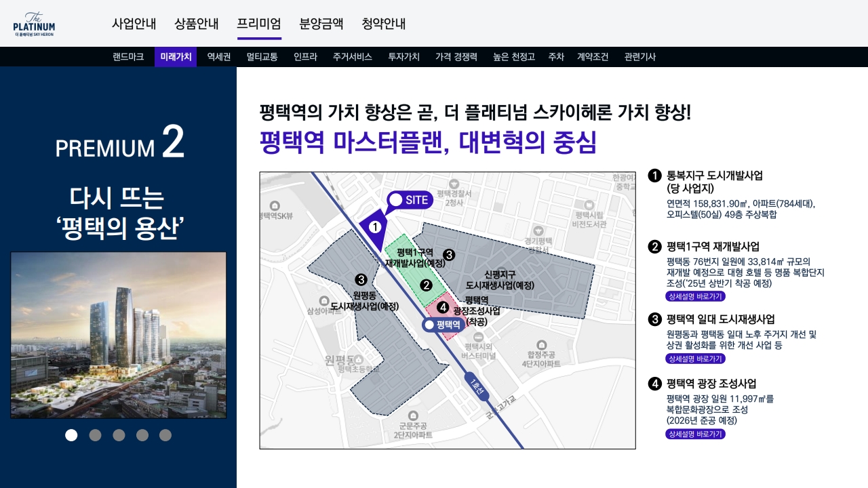868x488 pixels.
Task: Click number 2 marker on 평택1구역 map area
Action: click(426, 285)
